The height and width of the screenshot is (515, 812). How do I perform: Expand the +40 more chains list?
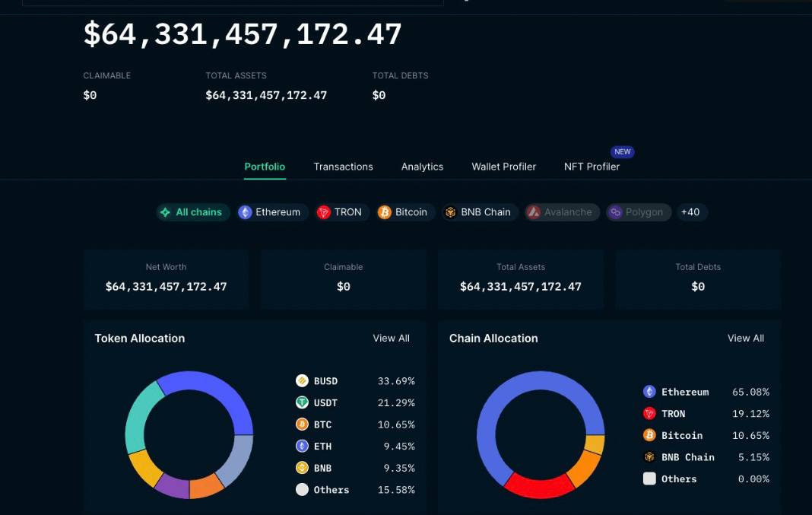(691, 212)
